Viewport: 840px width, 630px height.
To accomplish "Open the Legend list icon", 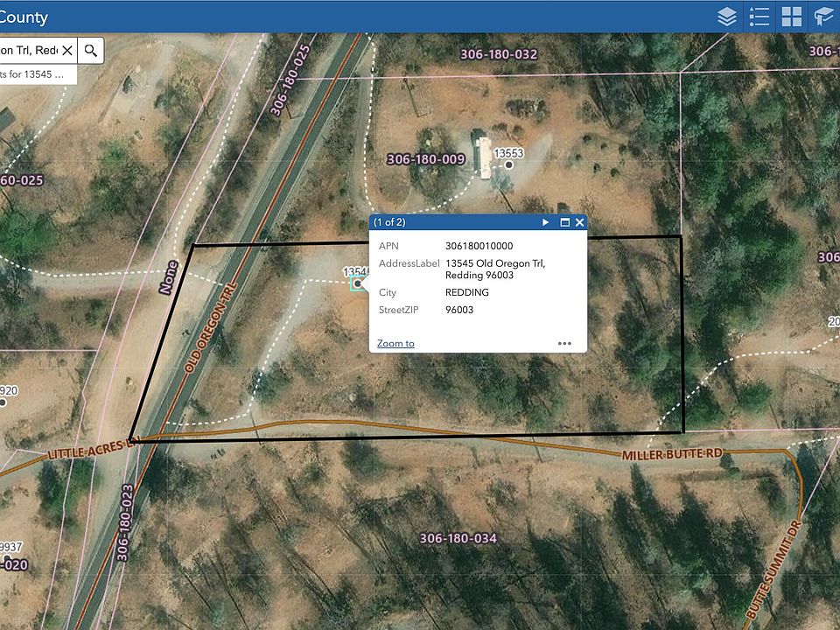I will [x=759, y=17].
